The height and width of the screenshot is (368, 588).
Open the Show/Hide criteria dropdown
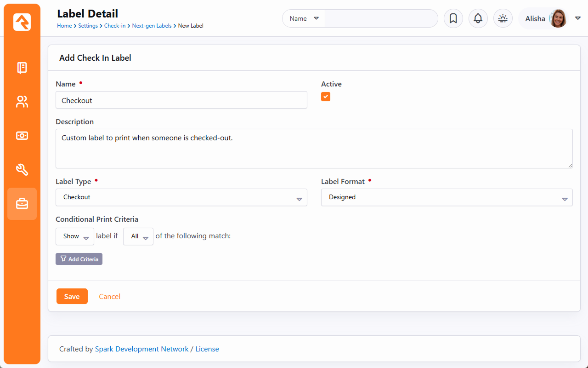[x=75, y=236]
